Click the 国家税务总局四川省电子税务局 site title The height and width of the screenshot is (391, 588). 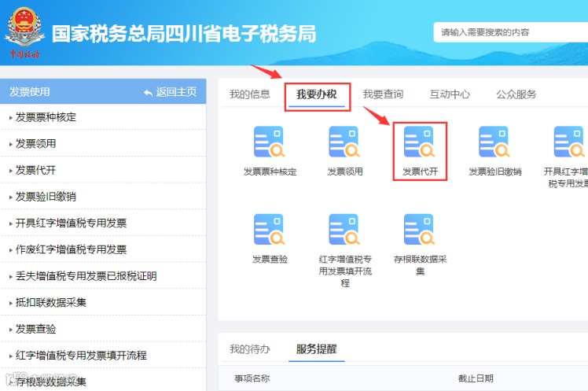coord(184,34)
